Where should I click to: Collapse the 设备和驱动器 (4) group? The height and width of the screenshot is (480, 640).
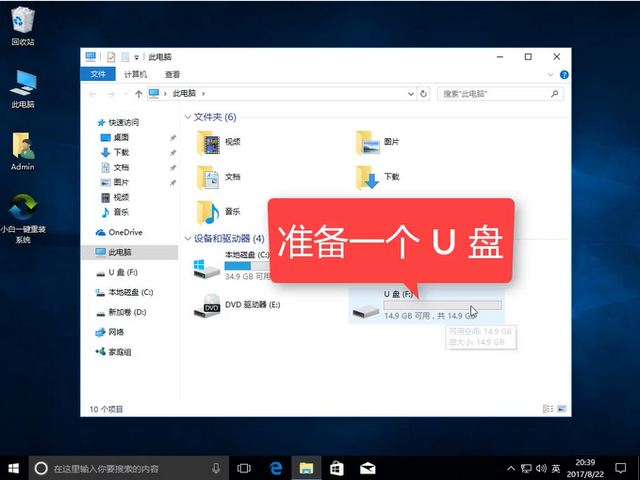tap(188, 238)
